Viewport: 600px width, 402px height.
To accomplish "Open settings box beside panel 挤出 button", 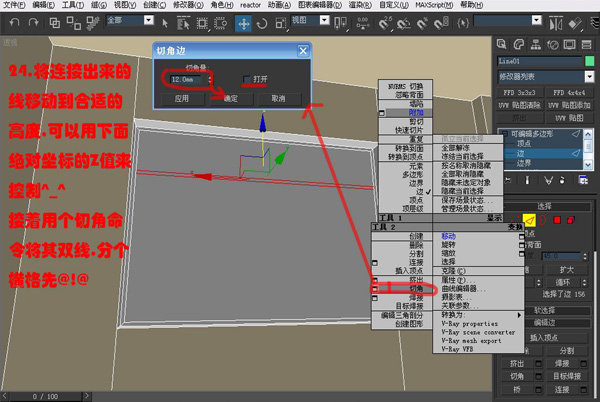I will coord(538,363).
